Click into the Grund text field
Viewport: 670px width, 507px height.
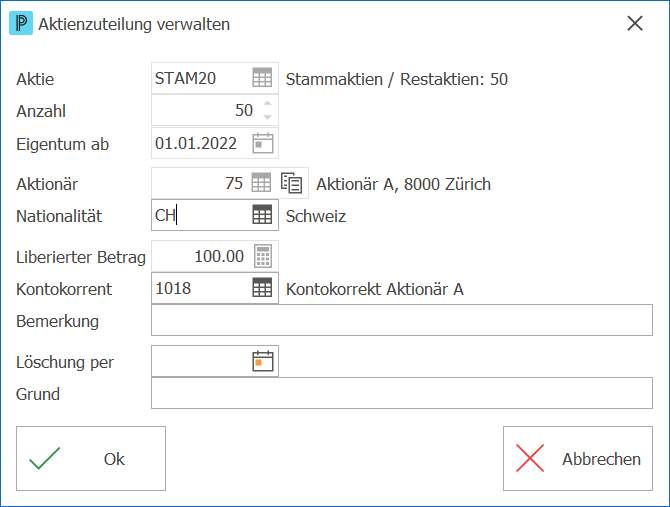(x=402, y=393)
